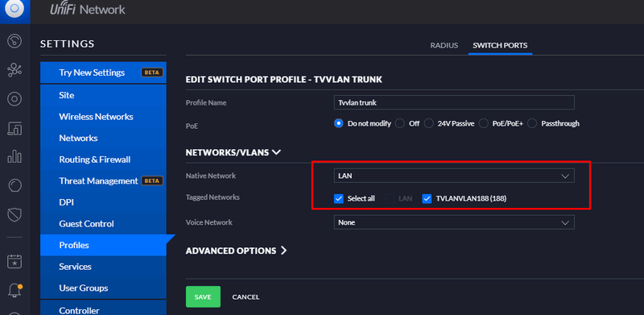
Task: Open Profiles settings
Action: tap(103, 245)
